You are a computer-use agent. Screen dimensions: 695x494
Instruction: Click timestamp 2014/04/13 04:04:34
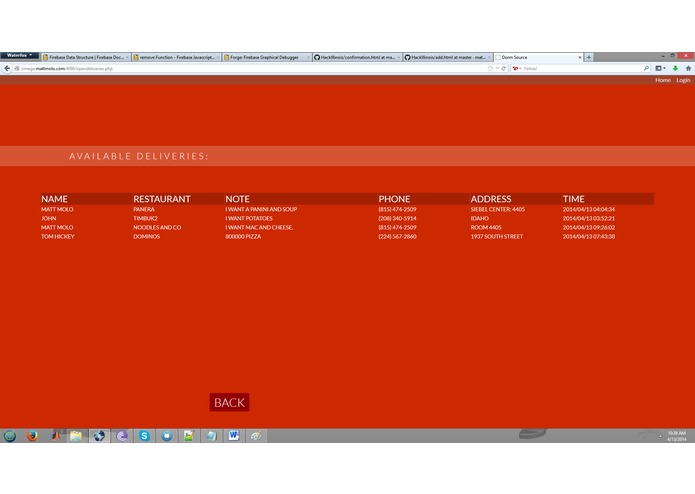[x=589, y=209]
